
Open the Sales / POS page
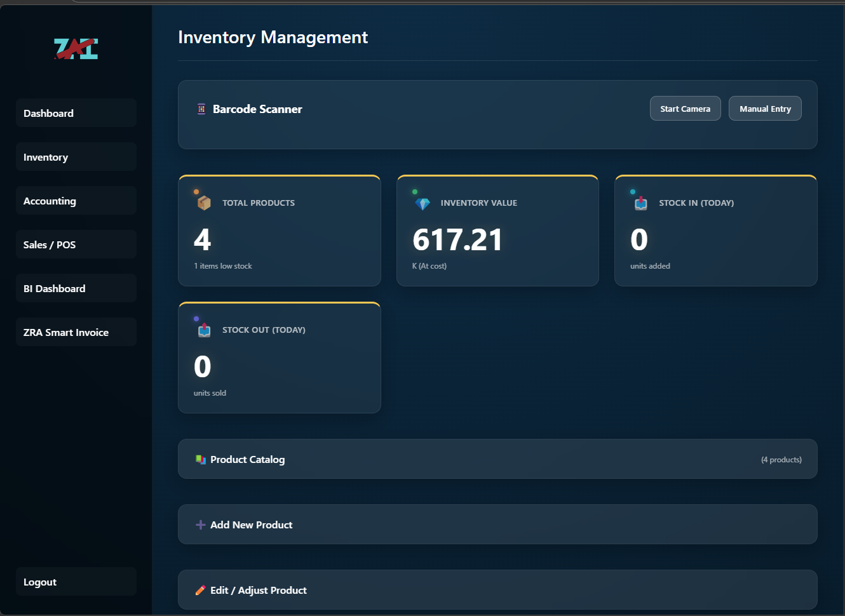click(76, 244)
